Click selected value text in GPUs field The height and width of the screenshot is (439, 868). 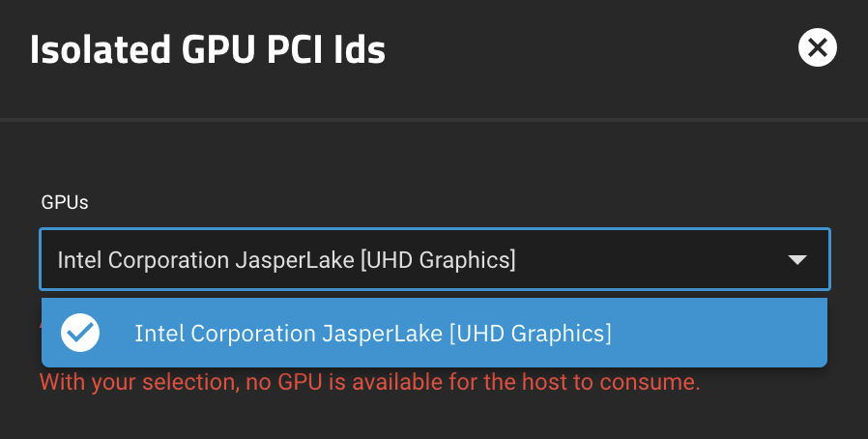pos(287,260)
